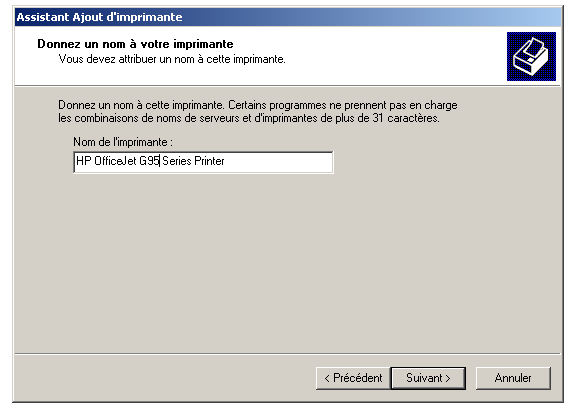Place cursor on the word Printer in field
586x415 pixels.
pos(209,161)
